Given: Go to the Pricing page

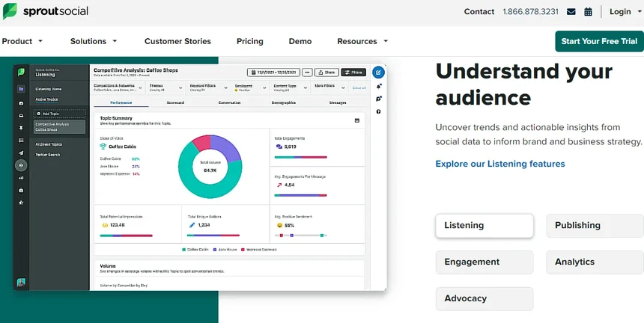Looking at the screenshot, I should (249, 41).
